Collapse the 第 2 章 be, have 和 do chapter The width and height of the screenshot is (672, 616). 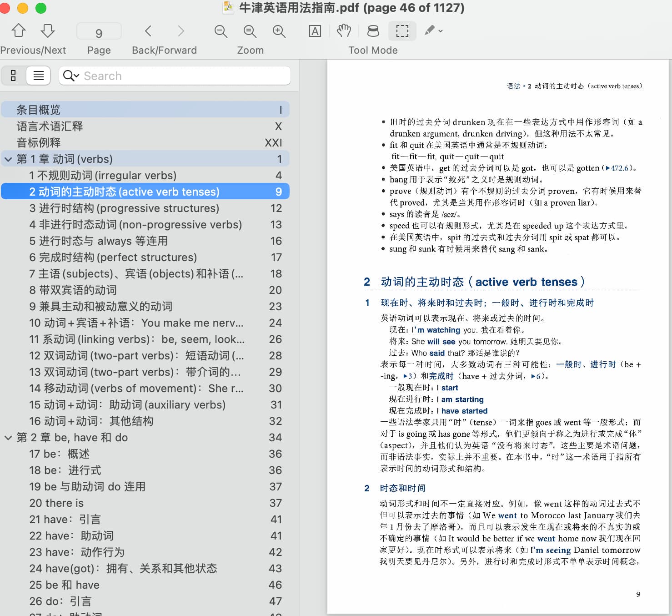coord(8,438)
